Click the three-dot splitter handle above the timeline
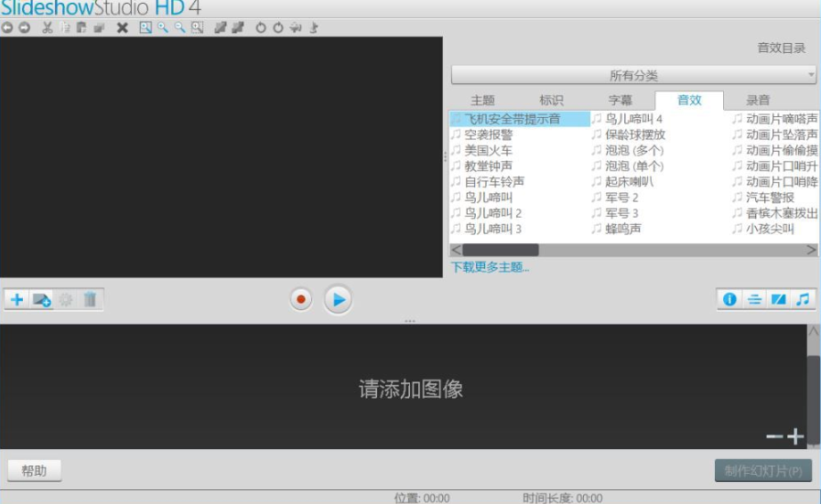 pyautogui.click(x=410, y=321)
